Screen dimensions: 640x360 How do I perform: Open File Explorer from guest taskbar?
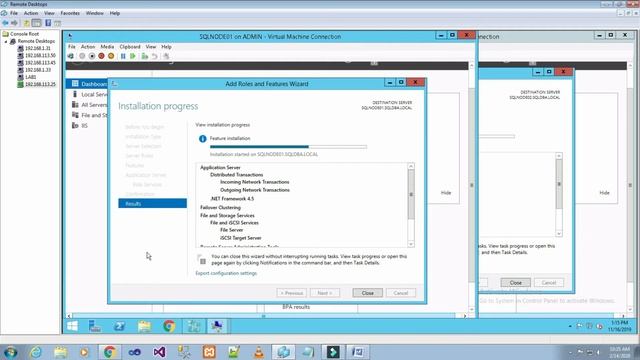[x=144, y=326]
